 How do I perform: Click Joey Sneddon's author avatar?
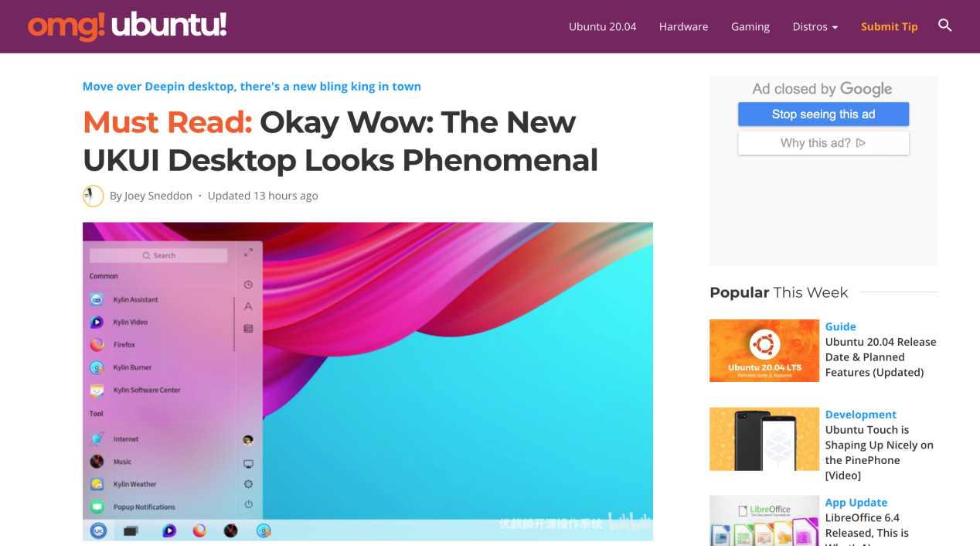point(93,196)
